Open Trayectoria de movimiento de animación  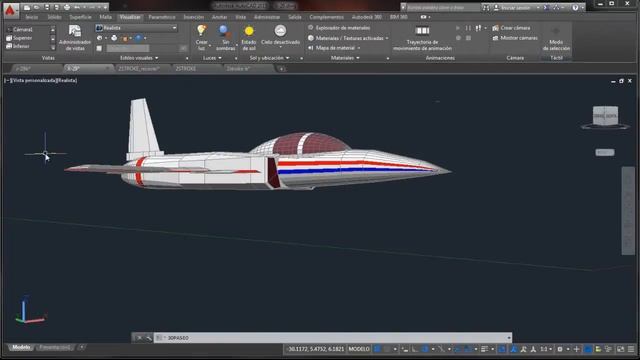pos(422,38)
